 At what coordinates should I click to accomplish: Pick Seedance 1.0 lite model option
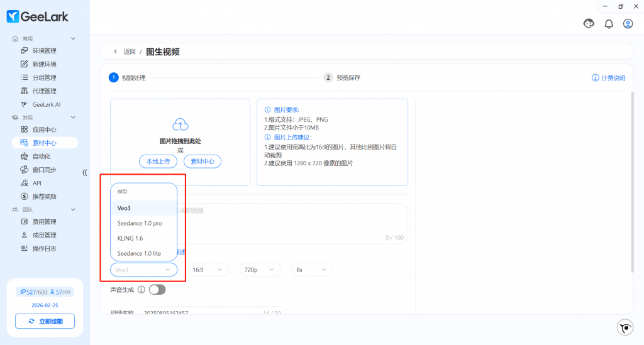[x=139, y=253]
